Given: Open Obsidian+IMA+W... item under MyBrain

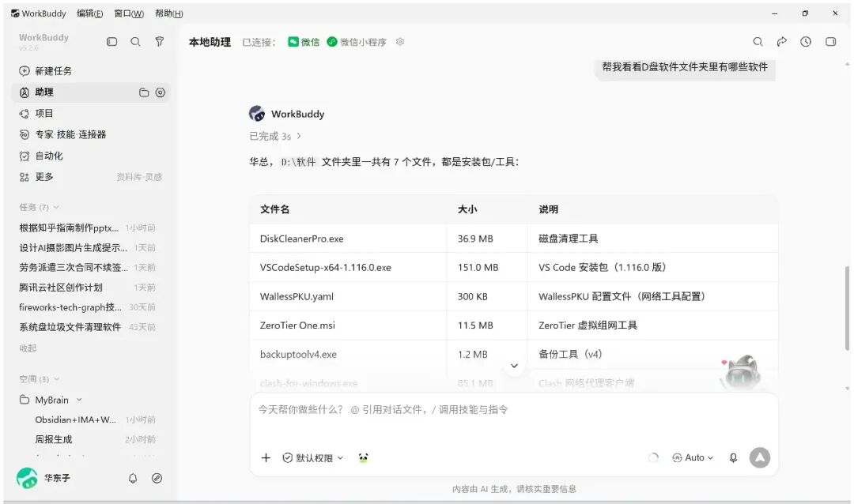Looking at the screenshot, I should pyautogui.click(x=95, y=419).
